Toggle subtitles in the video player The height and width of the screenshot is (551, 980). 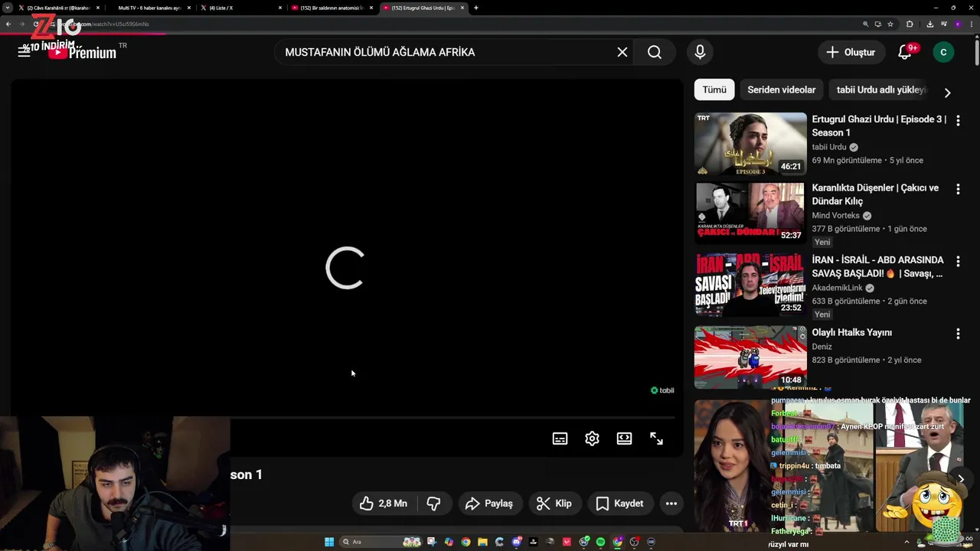pyautogui.click(x=560, y=439)
